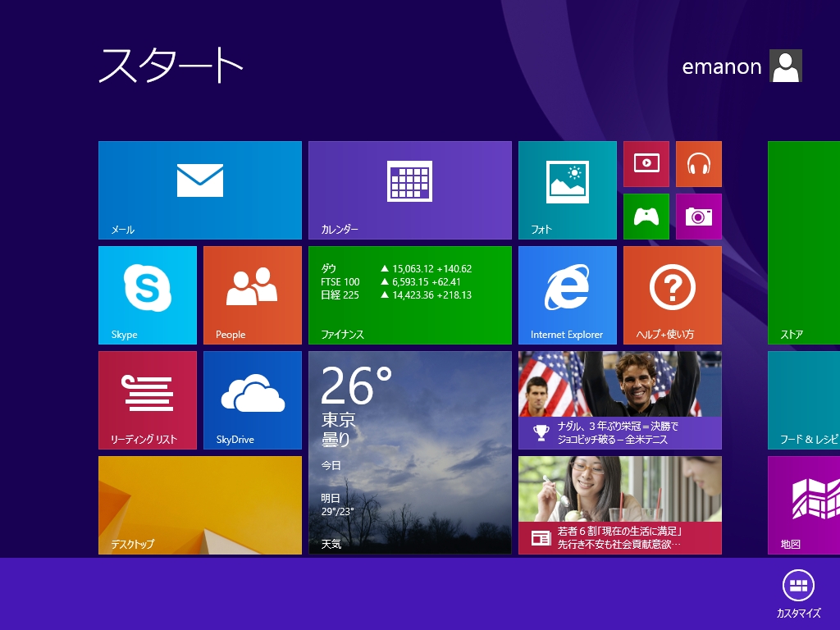Viewport: 840px width, 630px height.
Task: Open the メール (Mail) tile
Action: 200,190
